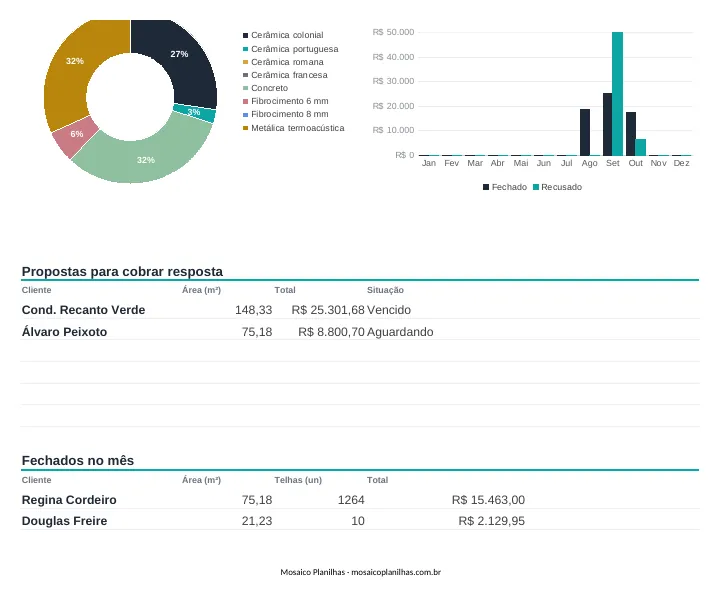This screenshot has width=719, height=597.
Task: Click the Dez month axis label
Action: click(x=681, y=163)
